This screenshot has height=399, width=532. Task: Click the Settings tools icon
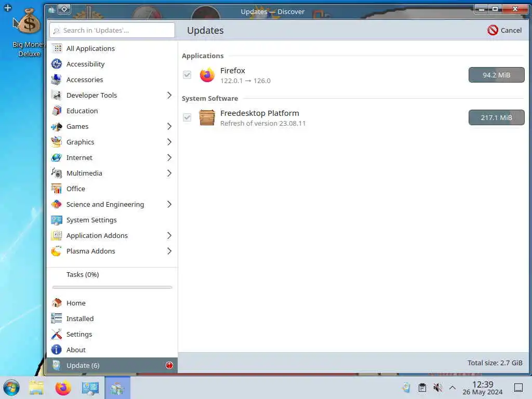(x=57, y=334)
